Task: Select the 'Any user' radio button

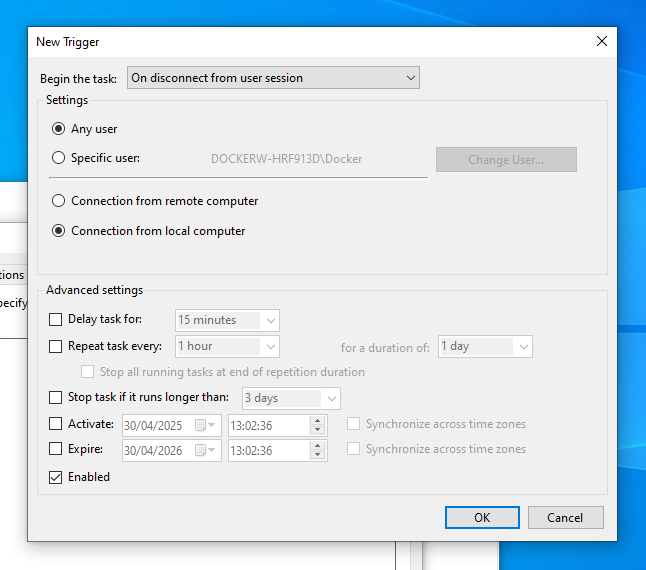Action: (x=60, y=129)
